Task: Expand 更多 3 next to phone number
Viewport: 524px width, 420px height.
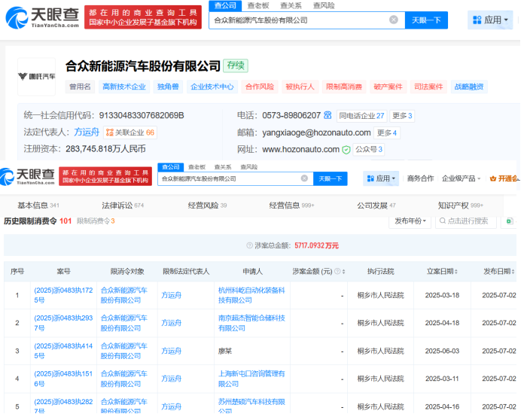Action: [x=403, y=116]
